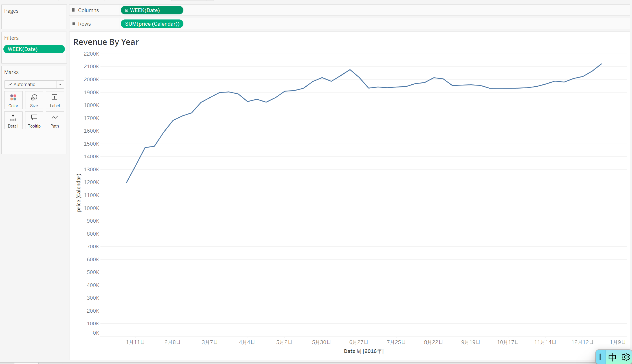Select the WEEK(Date) filter pill
Image resolution: width=632 pixels, height=364 pixels.
coord(34,49)
